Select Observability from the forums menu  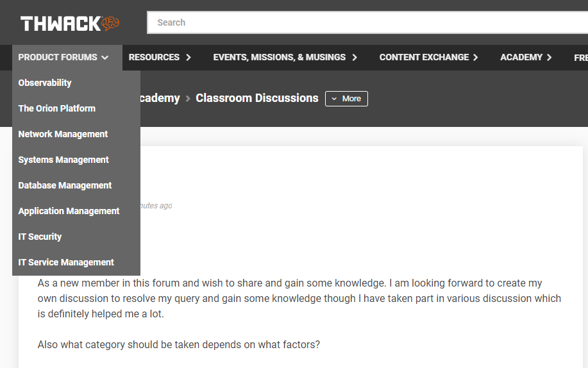(x=45, y=83)
